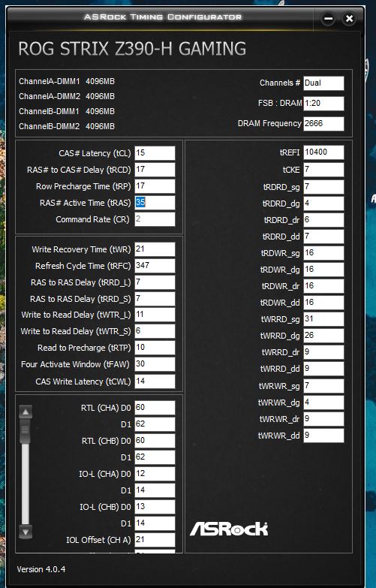The height and width of the screenshot is (588, 376).
Task: Select the FSB : DRAM ratio field
Action: pos(323,104)
